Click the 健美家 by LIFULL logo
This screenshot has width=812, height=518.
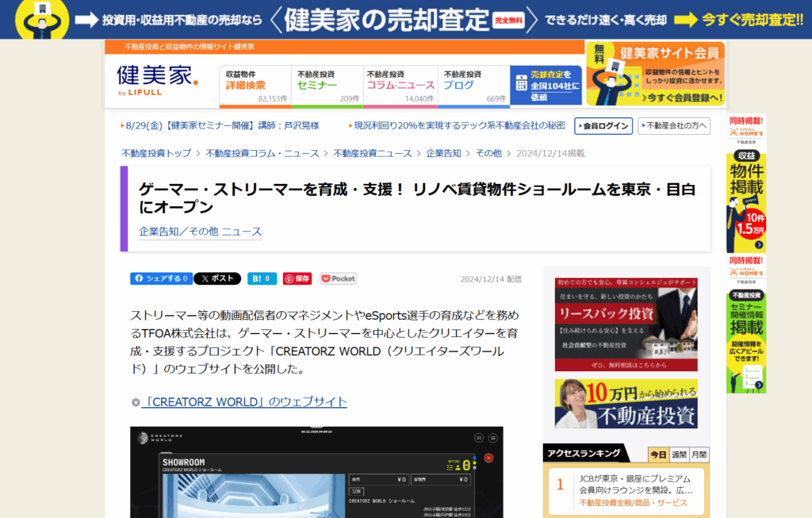point(158,80)
